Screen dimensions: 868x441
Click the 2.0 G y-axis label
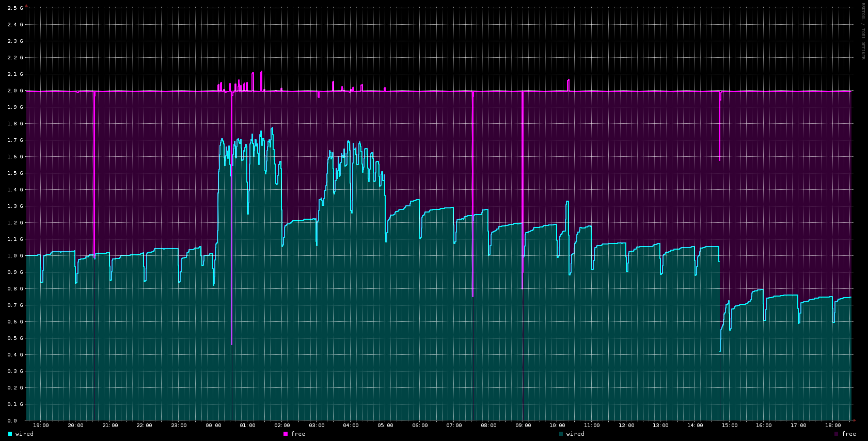[x=15, y=91]
